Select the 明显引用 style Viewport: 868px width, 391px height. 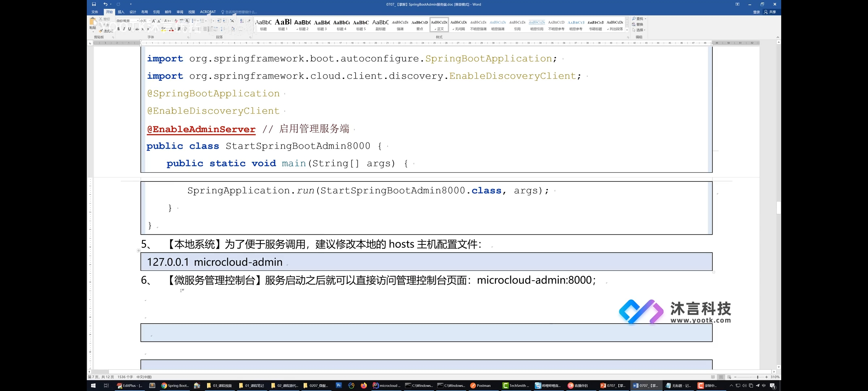click(537, 25)
